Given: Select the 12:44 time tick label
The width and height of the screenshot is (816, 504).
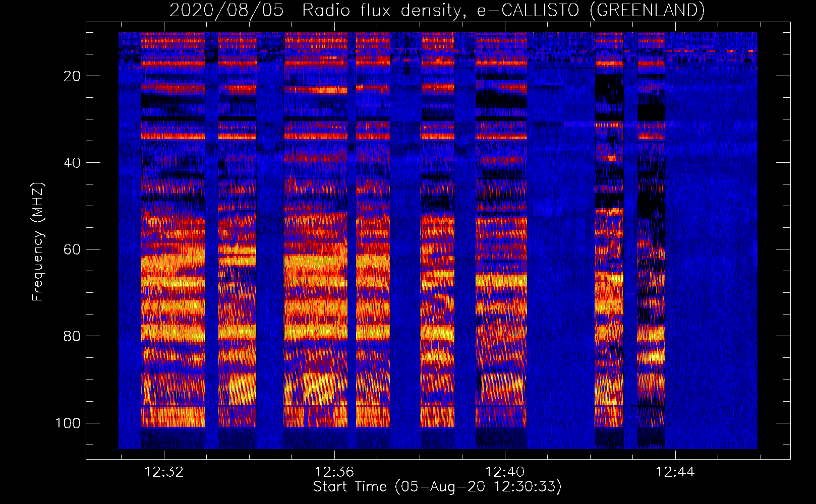Looking at the screenshot, I should pyautogui.click(x=675, y=472).
